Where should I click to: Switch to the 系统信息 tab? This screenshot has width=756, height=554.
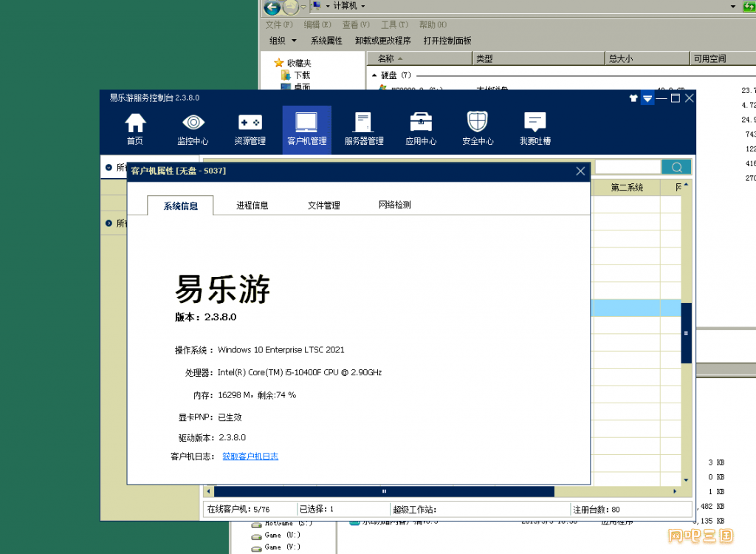coord(180,206)
